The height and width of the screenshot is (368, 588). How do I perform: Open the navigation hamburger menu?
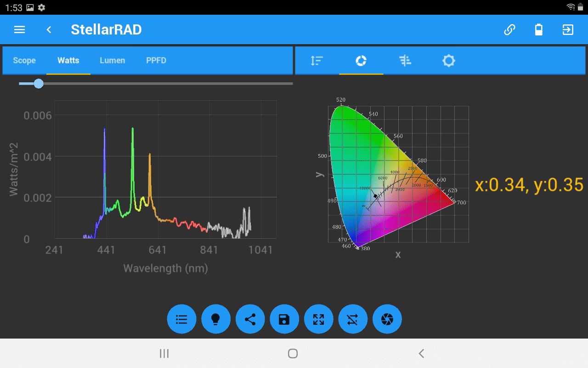coord(19,29)
